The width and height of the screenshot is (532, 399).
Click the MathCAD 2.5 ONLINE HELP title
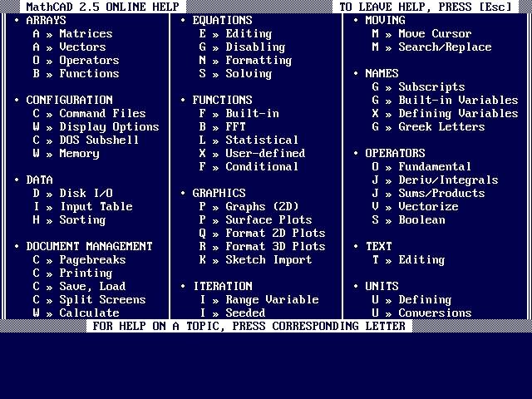pos(102,7)
